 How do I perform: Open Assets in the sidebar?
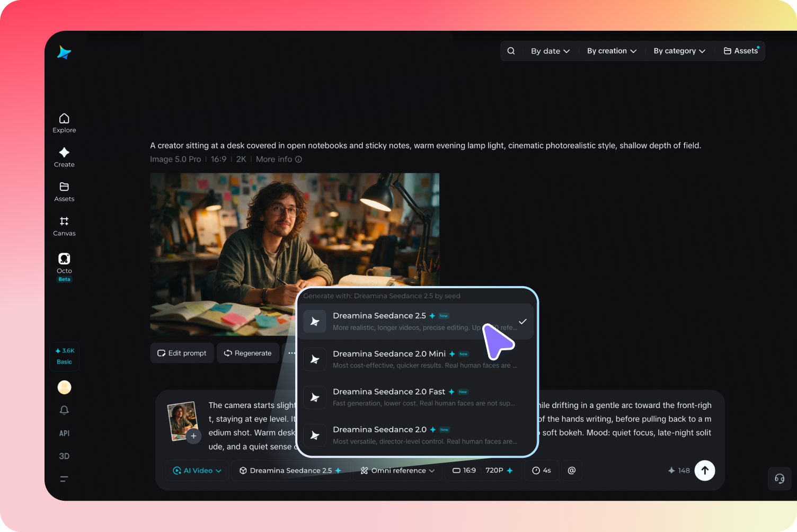[64, 192]
